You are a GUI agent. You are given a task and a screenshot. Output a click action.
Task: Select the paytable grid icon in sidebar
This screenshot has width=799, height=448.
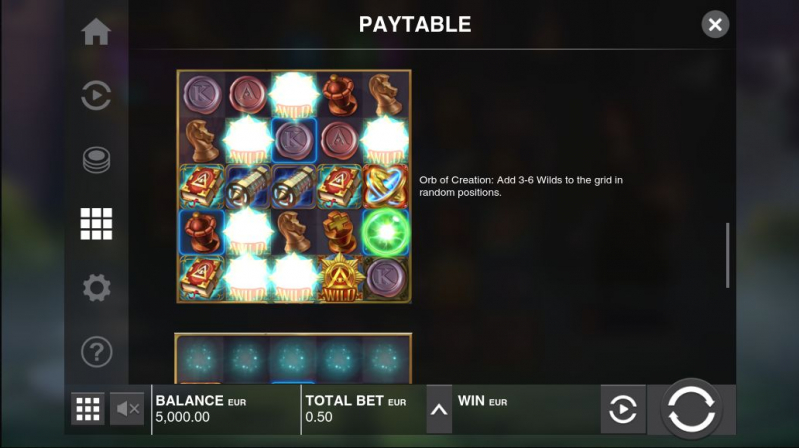(96, 224)
